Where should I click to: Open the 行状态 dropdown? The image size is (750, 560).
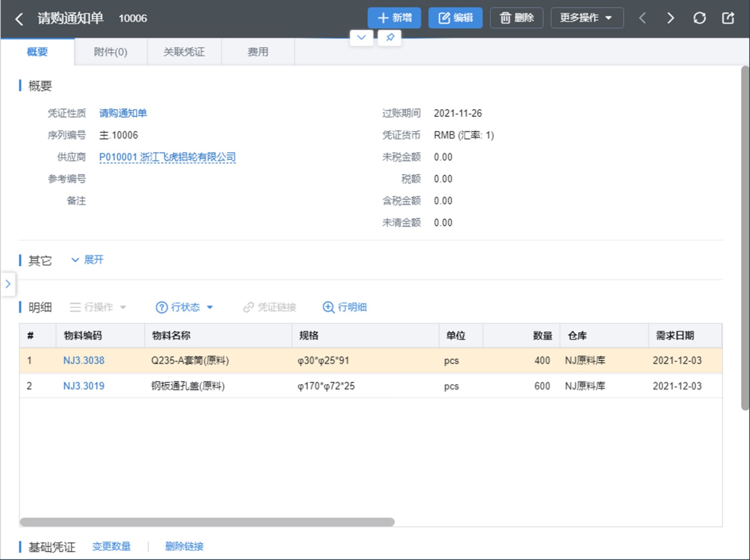[184, 307]
